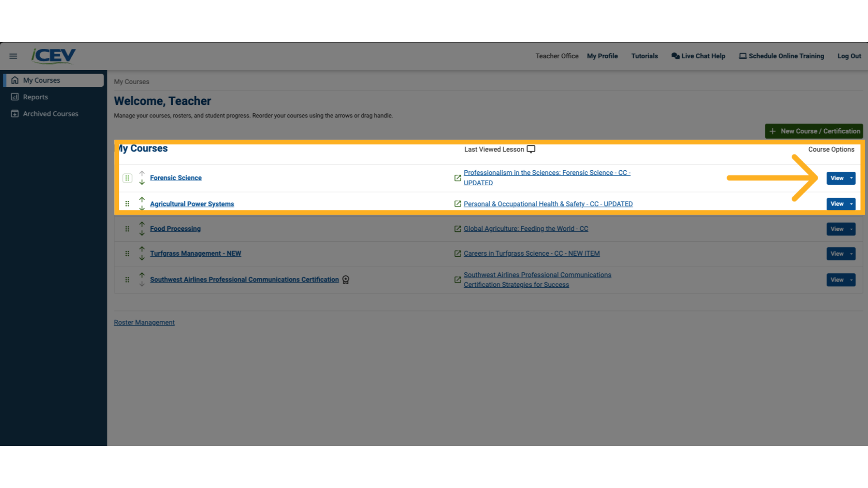
Task: Move Turfgrass Management up with arrow
Action: (x=142, y=249)
